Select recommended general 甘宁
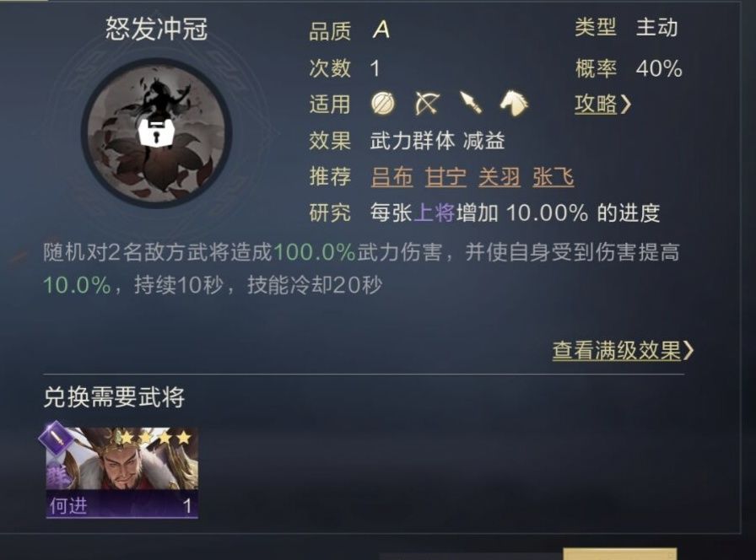The image size is (756, 560). pos(445,177)
